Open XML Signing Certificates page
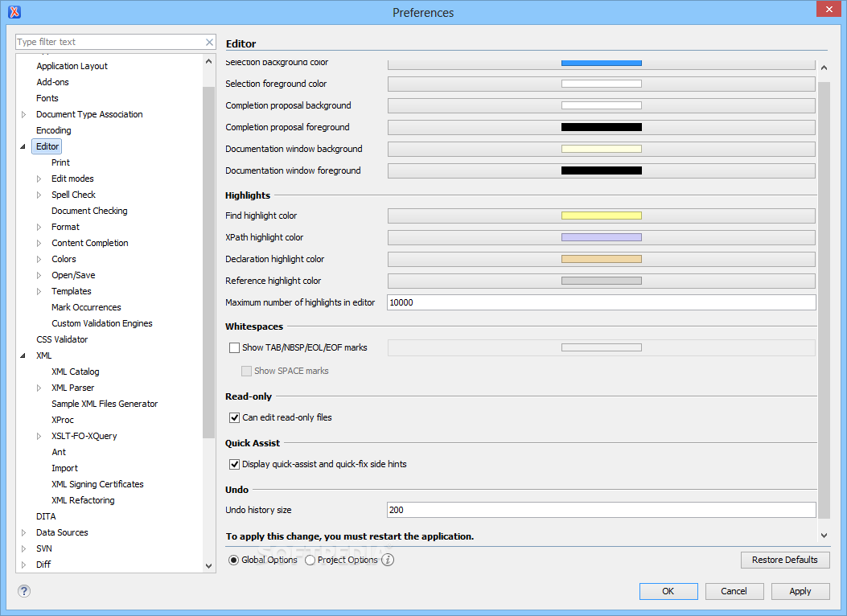This screenshot has height=616, width=847. pyautogui.click(x=97, y=484)
